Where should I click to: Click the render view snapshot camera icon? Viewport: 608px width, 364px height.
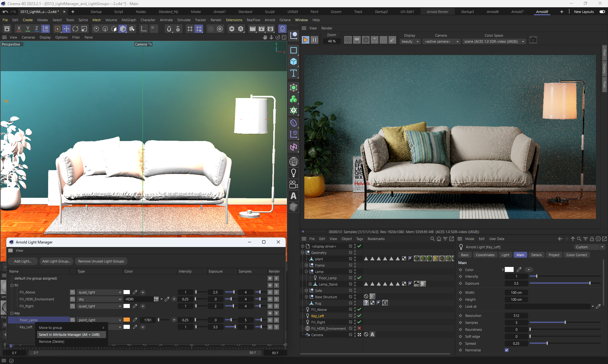[533, 40]
